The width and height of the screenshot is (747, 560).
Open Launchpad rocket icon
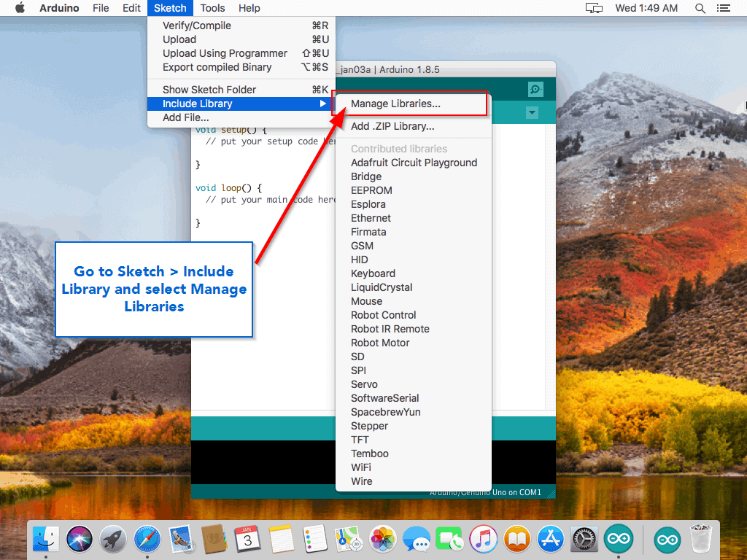click(113, 539)
